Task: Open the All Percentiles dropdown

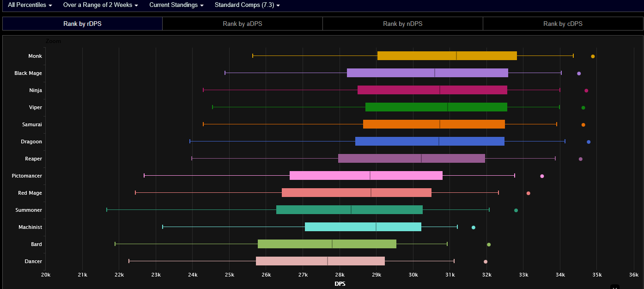Action: [30, 5]
